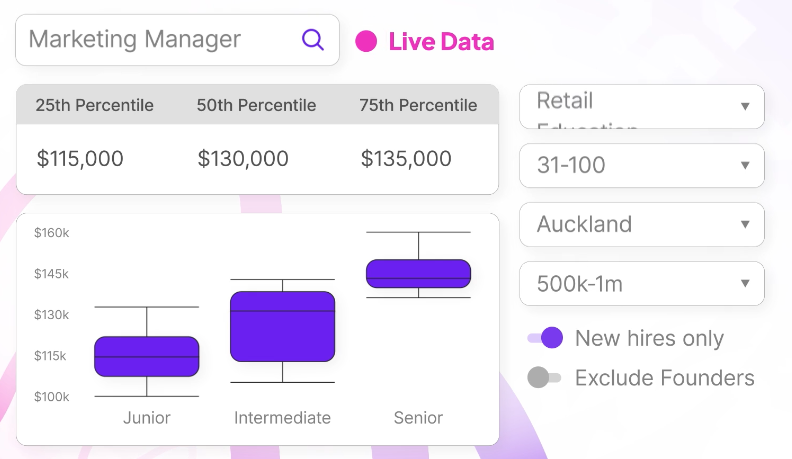Click the Junior box plot bar
792x459 pixels.
coord(147,356)
